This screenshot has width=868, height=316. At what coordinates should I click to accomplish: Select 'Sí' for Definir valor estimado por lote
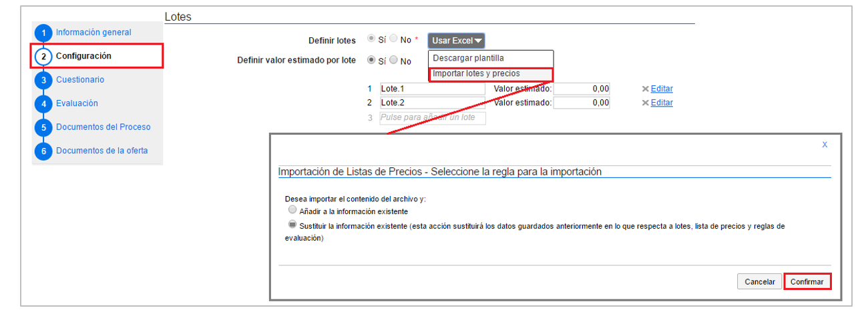(371, 61)
